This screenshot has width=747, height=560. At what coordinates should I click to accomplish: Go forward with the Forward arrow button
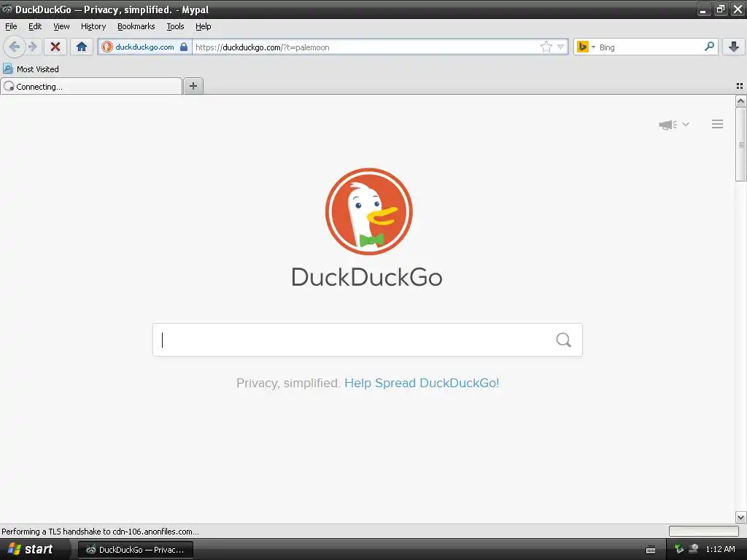click(32, 47)
